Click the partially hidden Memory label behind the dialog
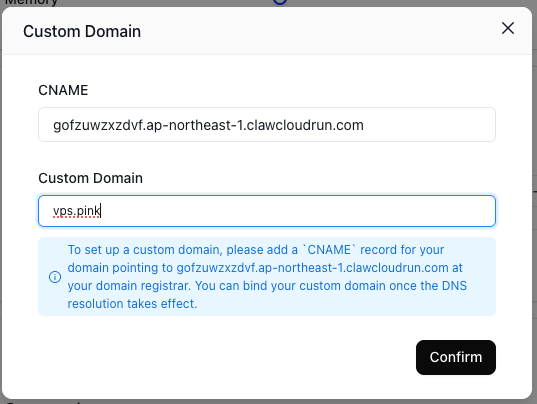This screenshot has height=404, width=537. click(x=31, y=3)
